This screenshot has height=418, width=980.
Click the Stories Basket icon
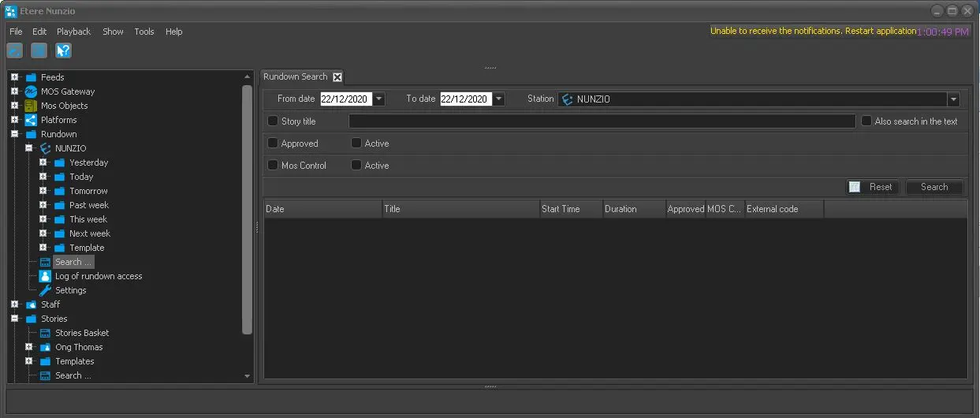pyautogui.click(x=45, y=333)
